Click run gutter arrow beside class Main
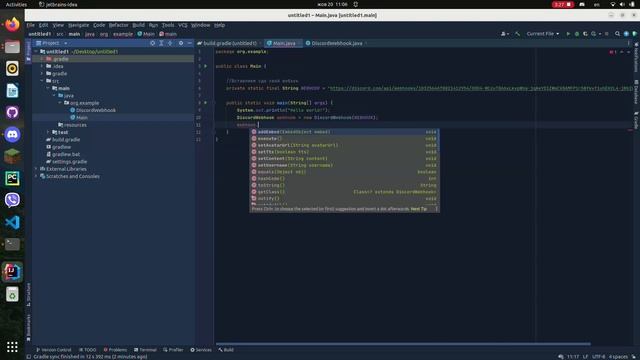640x360 pixels. coord(206,66)
